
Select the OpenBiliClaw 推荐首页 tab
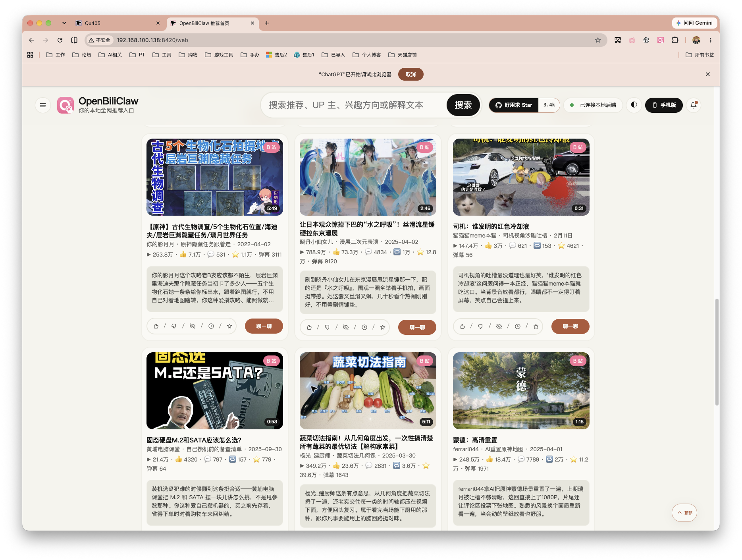point(213,23)
